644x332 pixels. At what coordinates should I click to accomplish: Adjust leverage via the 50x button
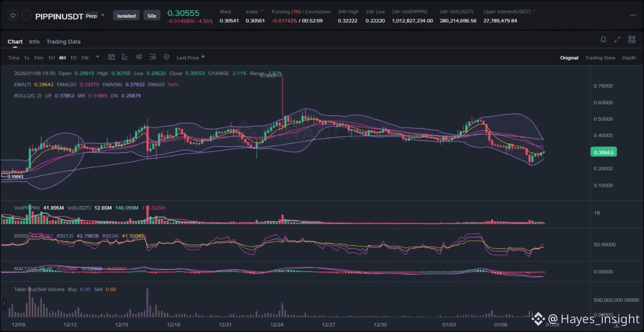click(x=151, y=16)
